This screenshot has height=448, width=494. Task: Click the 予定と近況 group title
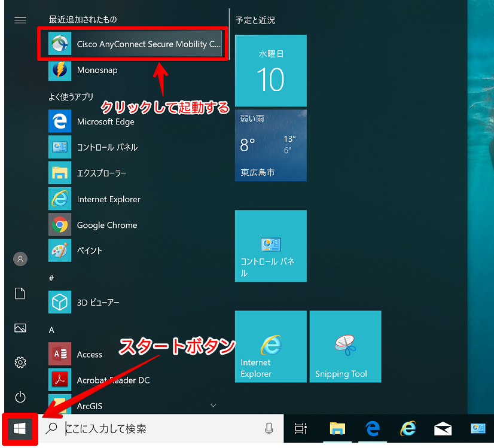pos(255,20)
